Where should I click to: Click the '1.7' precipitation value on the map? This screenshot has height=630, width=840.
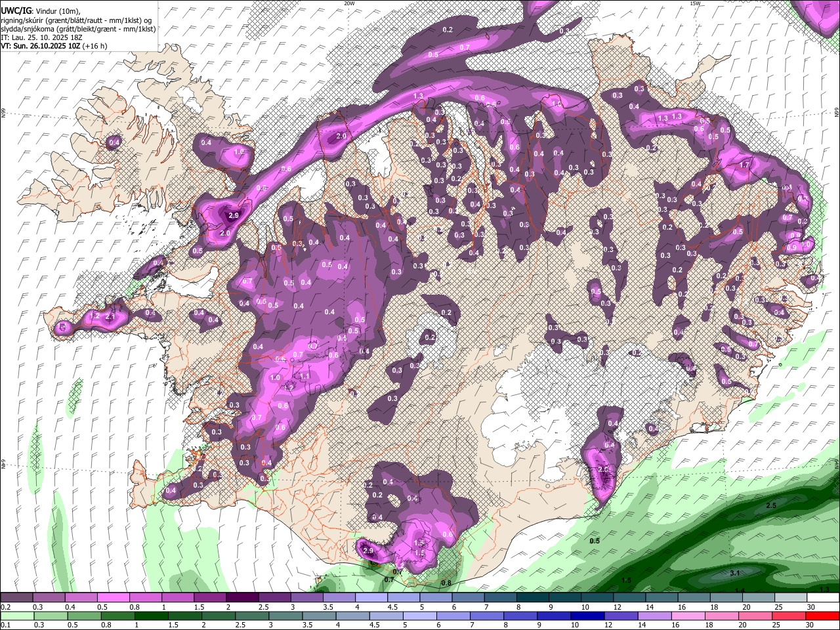click(744, 165)
